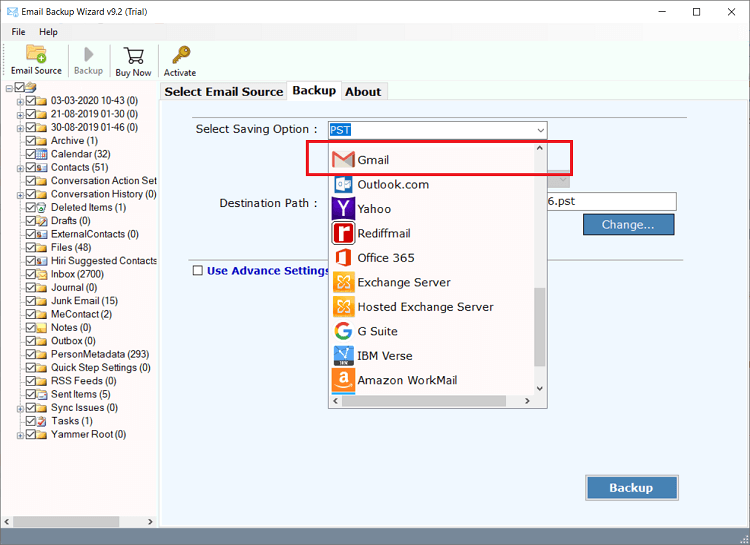This screenshot has height=545, width=750.
Task: Choose the Yahoo purple Y icon
Action: pos(343,209)
